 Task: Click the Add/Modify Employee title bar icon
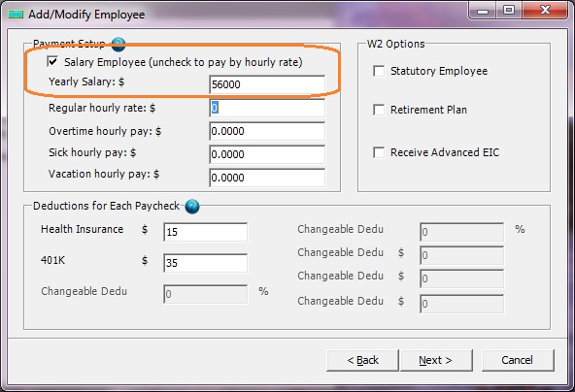(16, 15)
